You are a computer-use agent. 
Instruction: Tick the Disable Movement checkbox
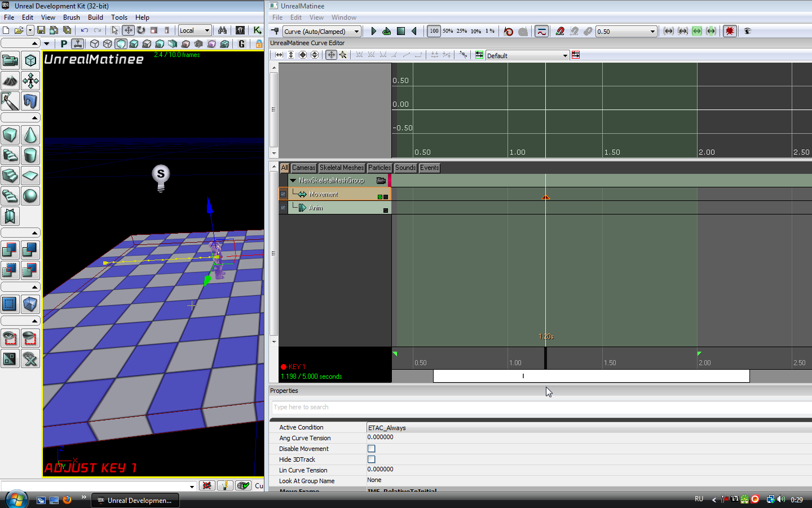click(x=372, y=449)
